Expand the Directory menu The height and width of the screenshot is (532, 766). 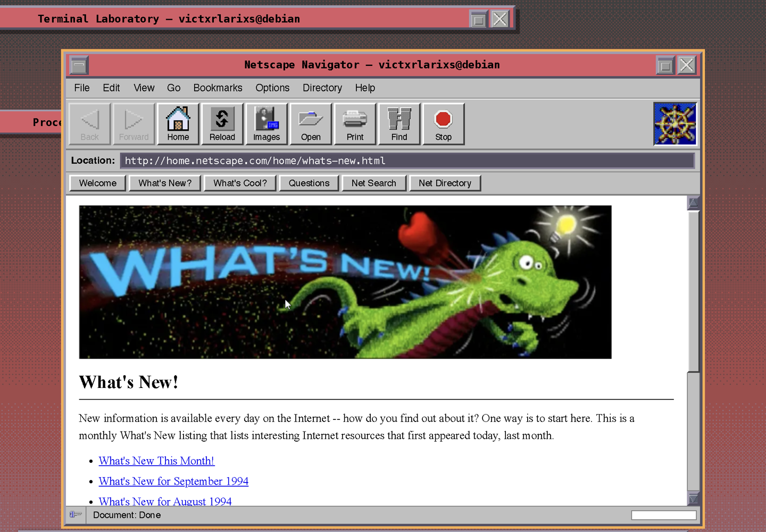[322, 88]
